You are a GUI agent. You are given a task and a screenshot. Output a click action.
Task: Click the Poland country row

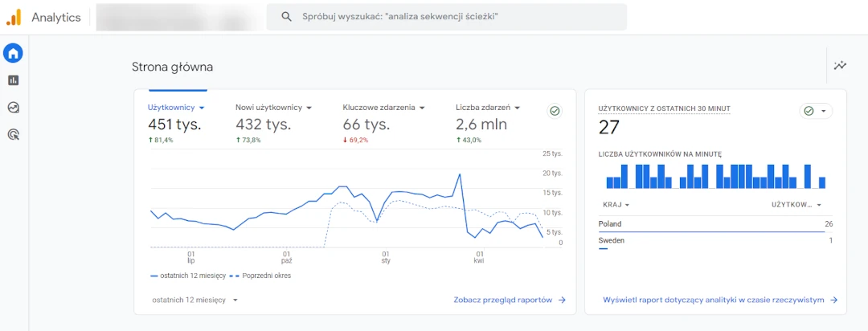pos(715,224)
